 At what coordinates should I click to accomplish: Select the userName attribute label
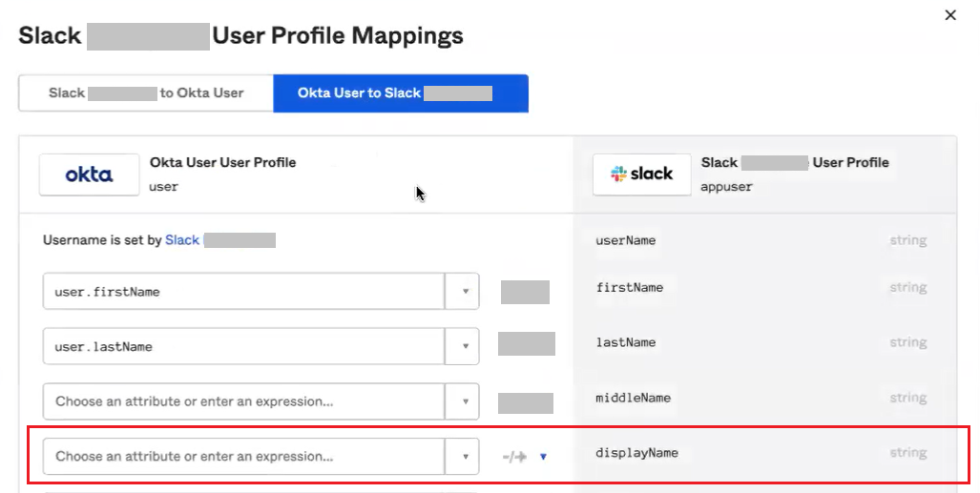(626, 240)
